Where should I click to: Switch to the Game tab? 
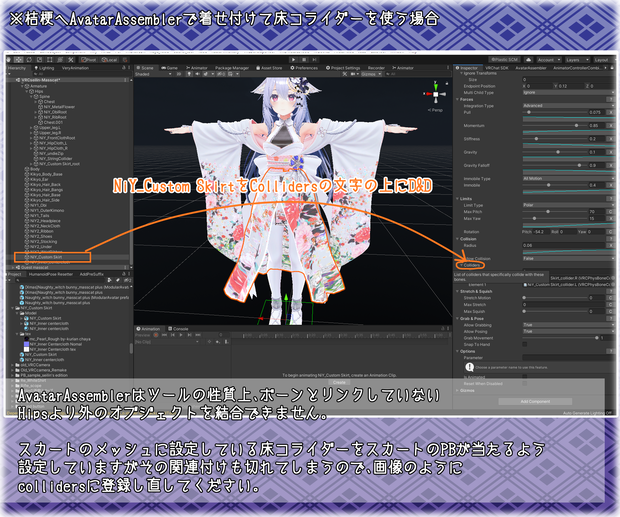tap(170, 68)
